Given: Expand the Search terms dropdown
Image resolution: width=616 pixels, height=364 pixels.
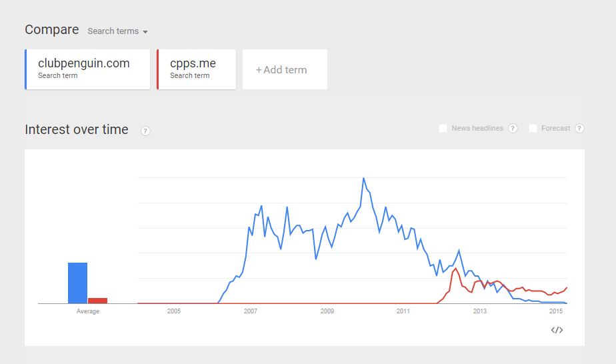Looking at the screenshot, I should (117, 31).
